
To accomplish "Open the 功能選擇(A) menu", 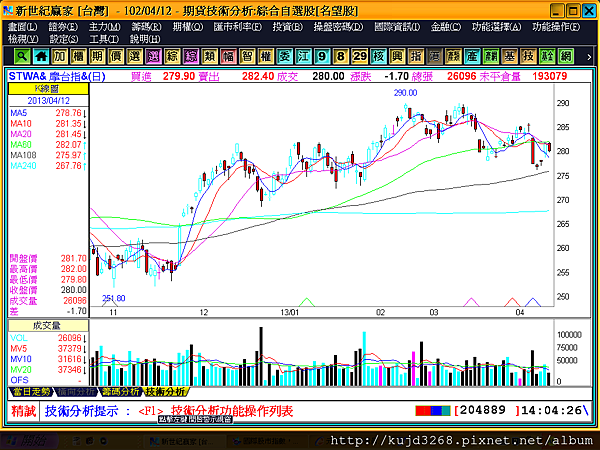I will 496,27.
